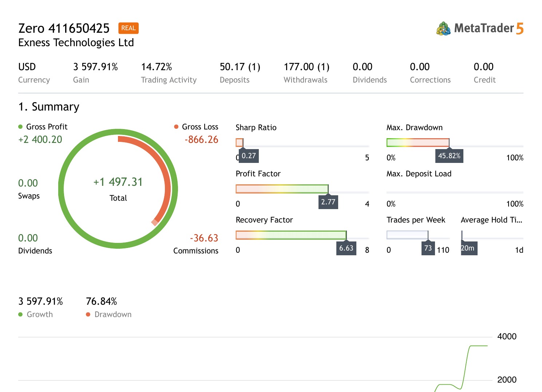The height and width of the screenshot is (392, 542).
Task: Click the +1 497.31 Total in the donut
Action: tap(118, 182)
